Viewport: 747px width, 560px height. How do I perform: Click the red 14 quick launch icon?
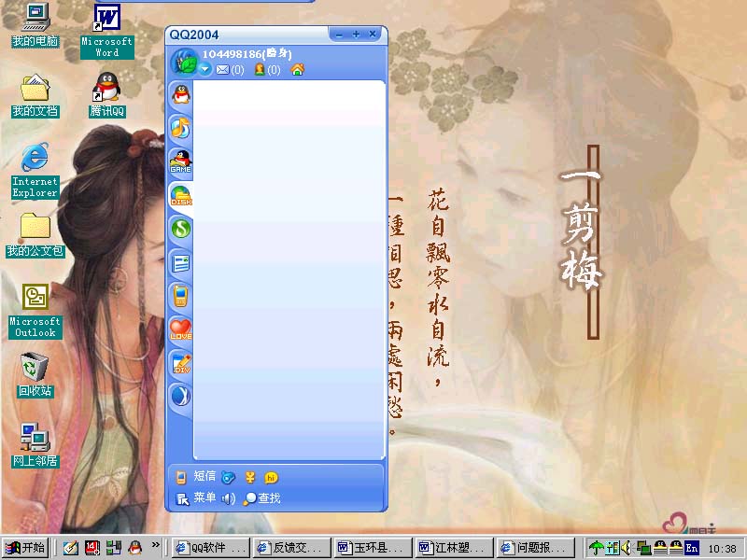coord(92,548)
